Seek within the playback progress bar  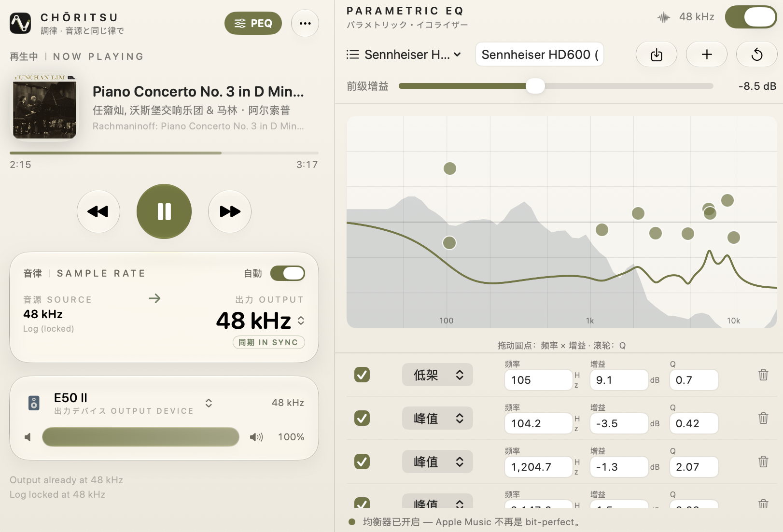pyautogui.click(x=164, y=153)
